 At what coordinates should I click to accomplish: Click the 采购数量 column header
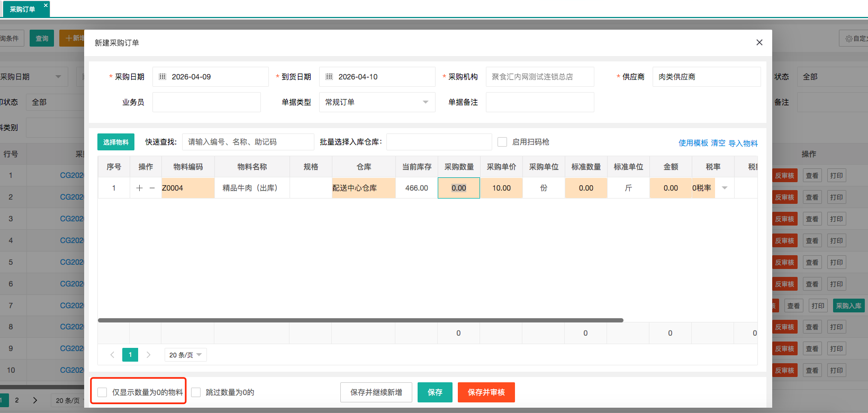point(459,167)
